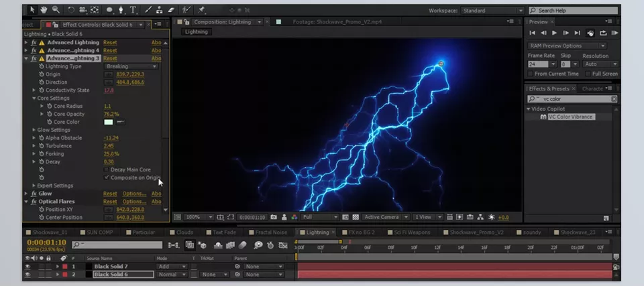Select the Hand tool
Screen dimensions: 644x286
(44, 9)
